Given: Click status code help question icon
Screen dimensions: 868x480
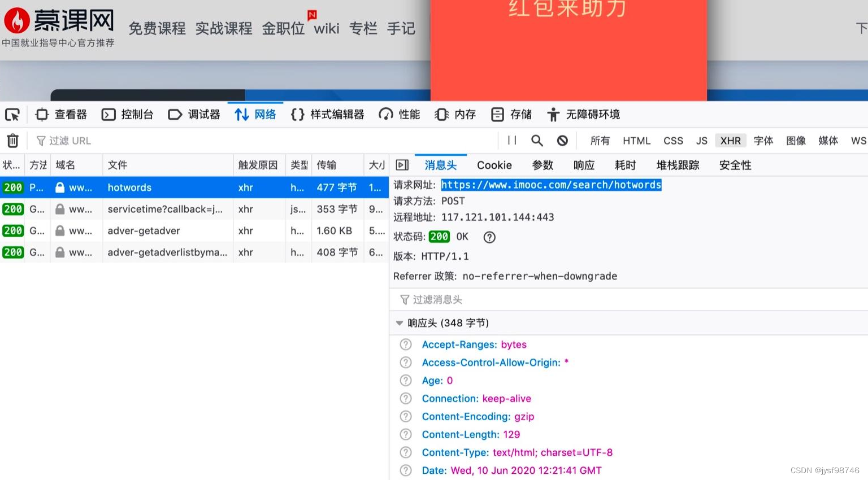Looking at the screenshot, I should point(489,237).
